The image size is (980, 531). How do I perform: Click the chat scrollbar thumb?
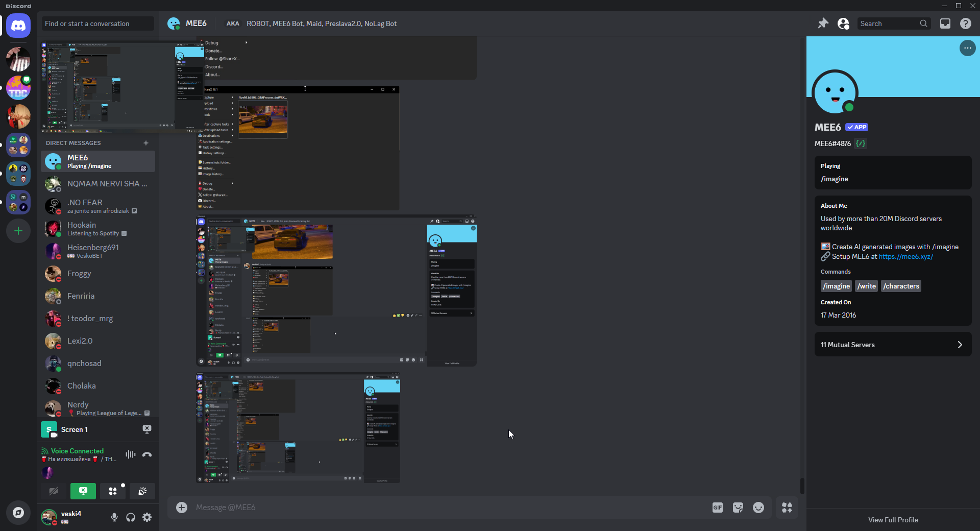[802, 486]
